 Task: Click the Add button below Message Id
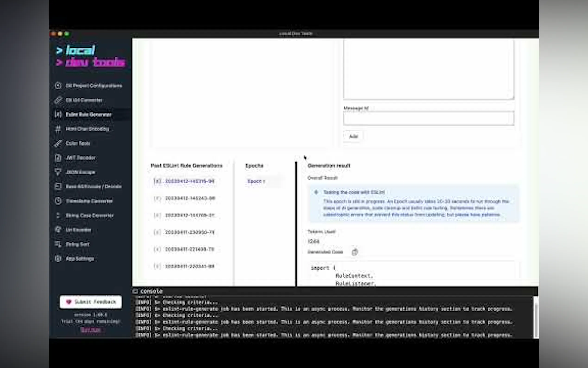353,136
